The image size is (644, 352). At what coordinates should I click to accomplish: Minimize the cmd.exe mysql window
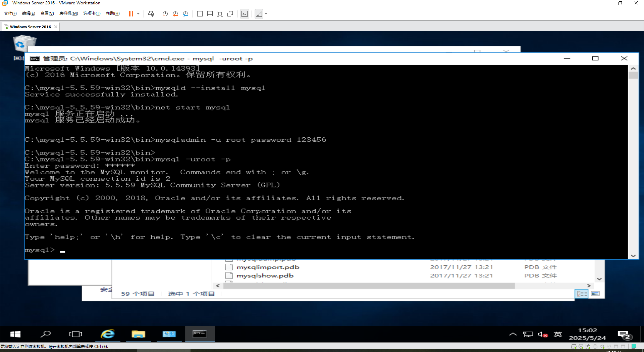(567, 58)
